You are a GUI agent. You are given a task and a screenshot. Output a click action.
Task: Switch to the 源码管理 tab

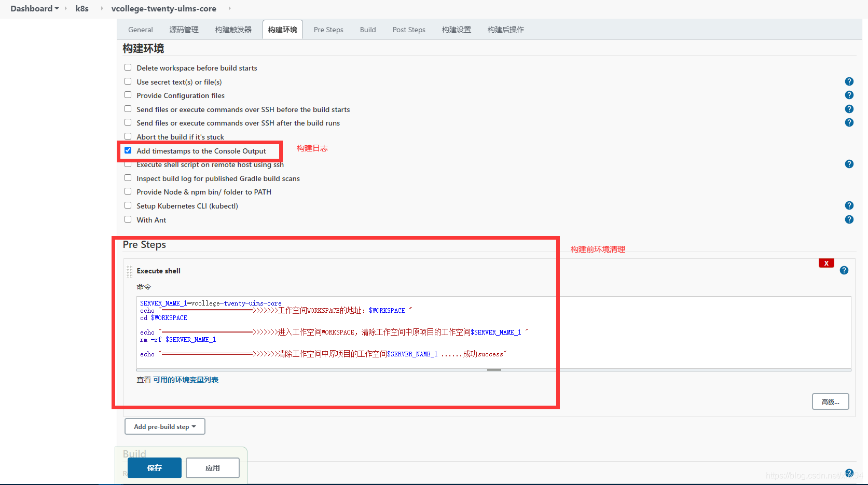click(184, 30)
